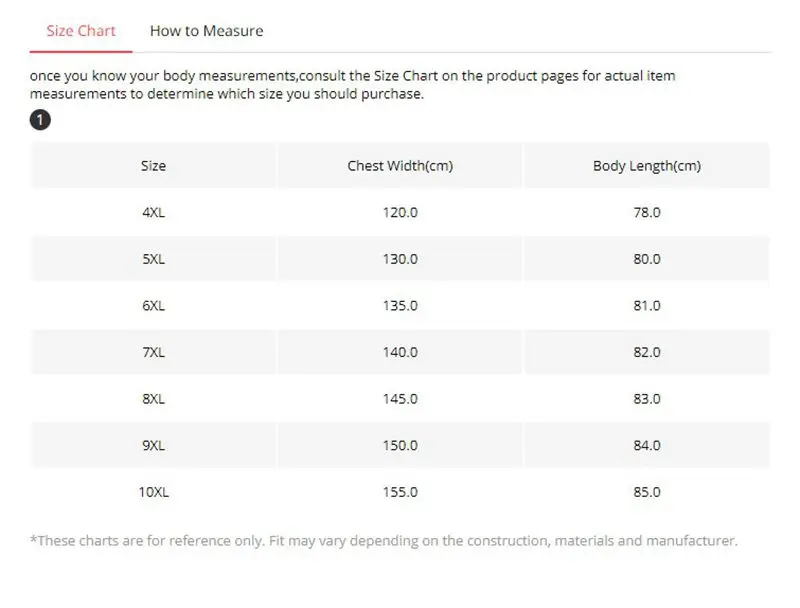This screenshot has height=608, width=800.
Task: Select the Body Length(cm) column header
Action: coord(647,166)
